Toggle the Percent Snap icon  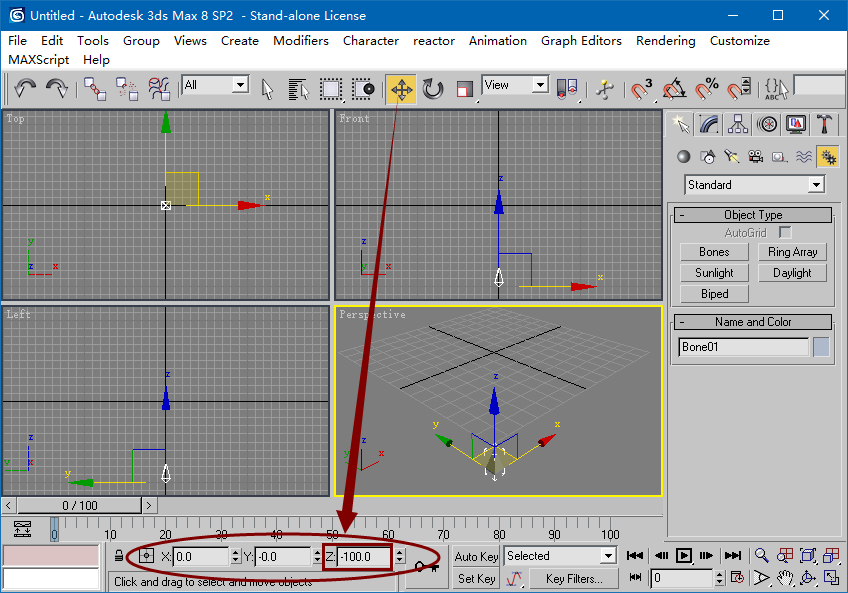coord(706,89)
